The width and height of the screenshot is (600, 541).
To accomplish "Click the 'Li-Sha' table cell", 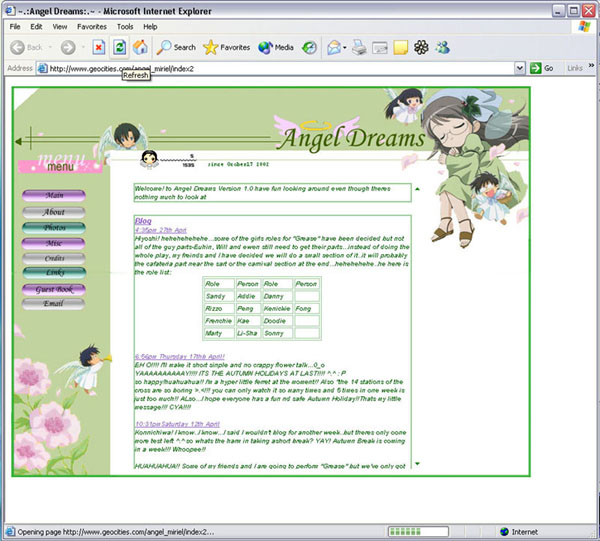I will [x=248, y=333].
